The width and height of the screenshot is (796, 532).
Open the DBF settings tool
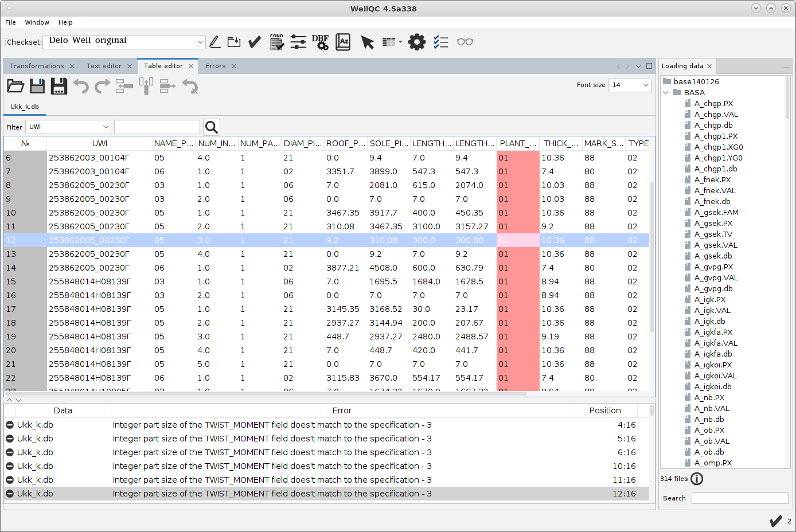pos(320,42)
